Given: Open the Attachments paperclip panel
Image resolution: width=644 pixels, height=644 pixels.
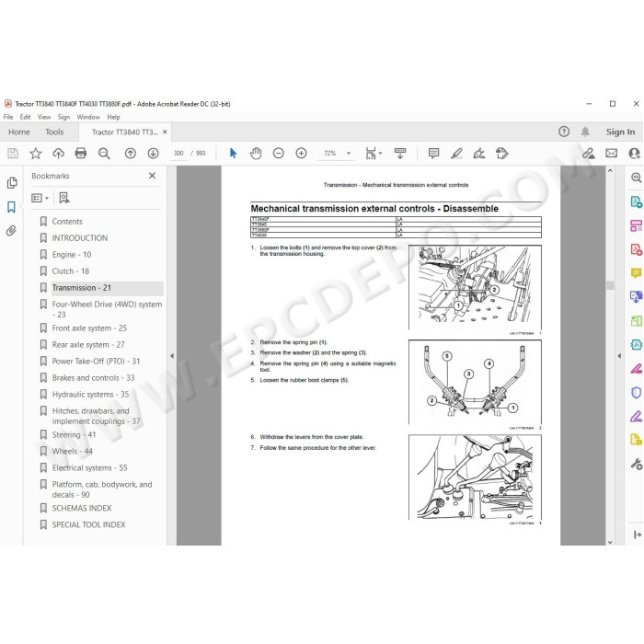Looking at the screenshot, I should (x=11, y=230).
